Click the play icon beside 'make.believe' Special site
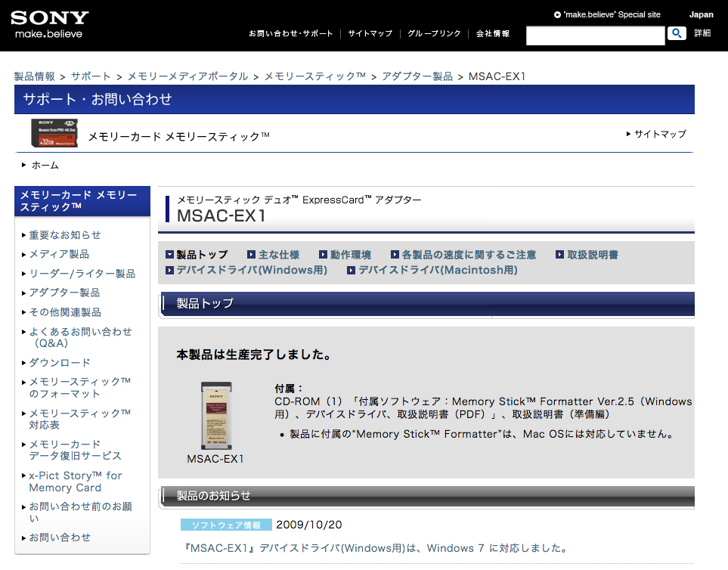Image resolution: width=728 pixels, height=570 pixels. [x=557, y=15]
